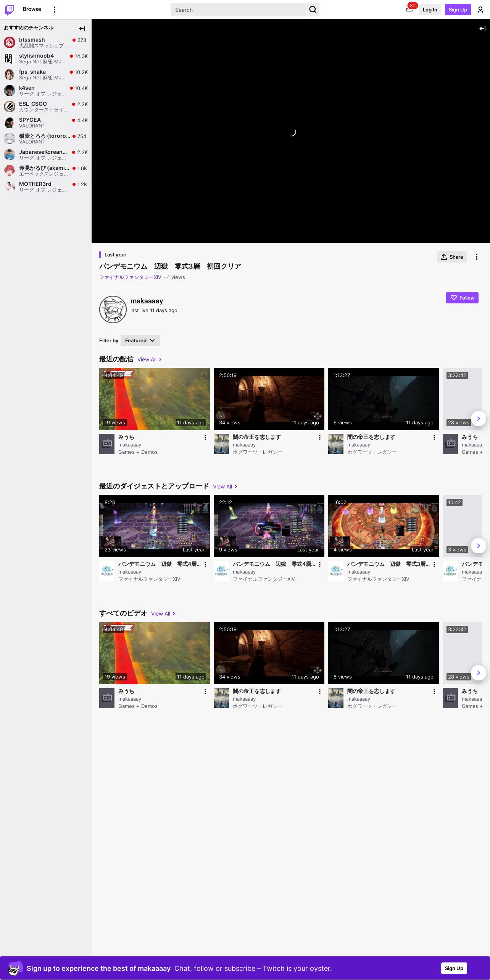Share this video
Screen dimensions: 490x980
pos(452,257)
